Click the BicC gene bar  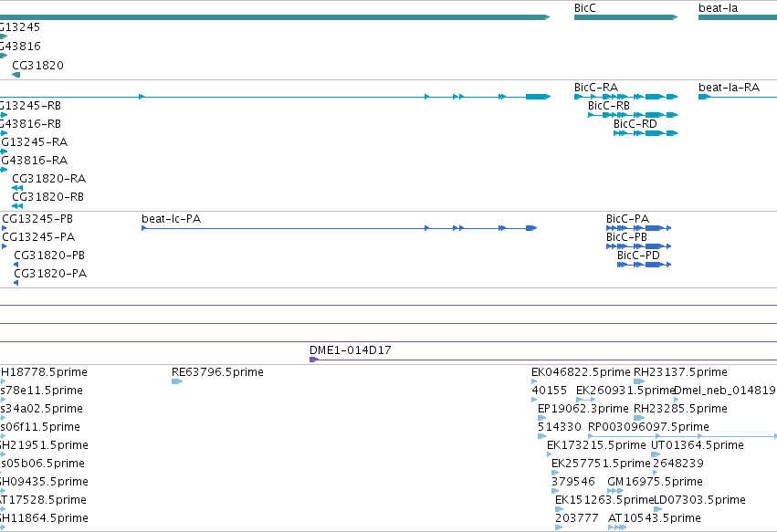(625, 17)
